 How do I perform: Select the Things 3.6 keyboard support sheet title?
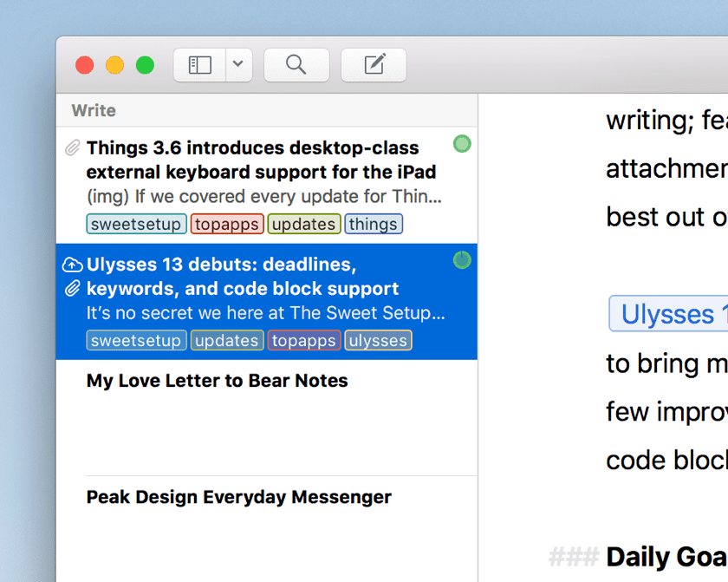(x=261, y=160)
